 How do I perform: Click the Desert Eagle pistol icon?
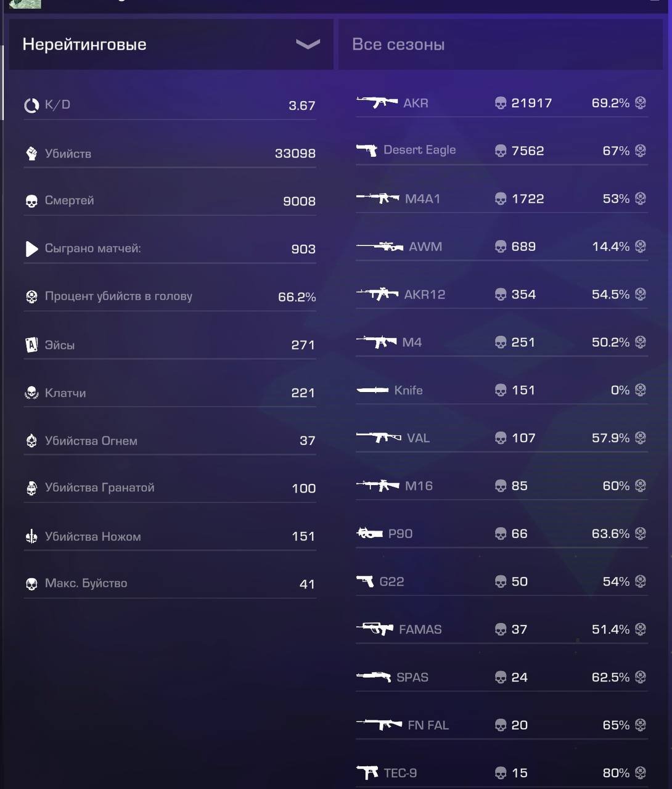367,150
